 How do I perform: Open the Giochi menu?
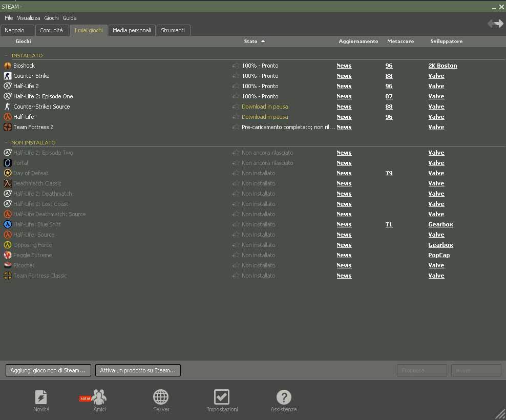(x=51, y=18)
